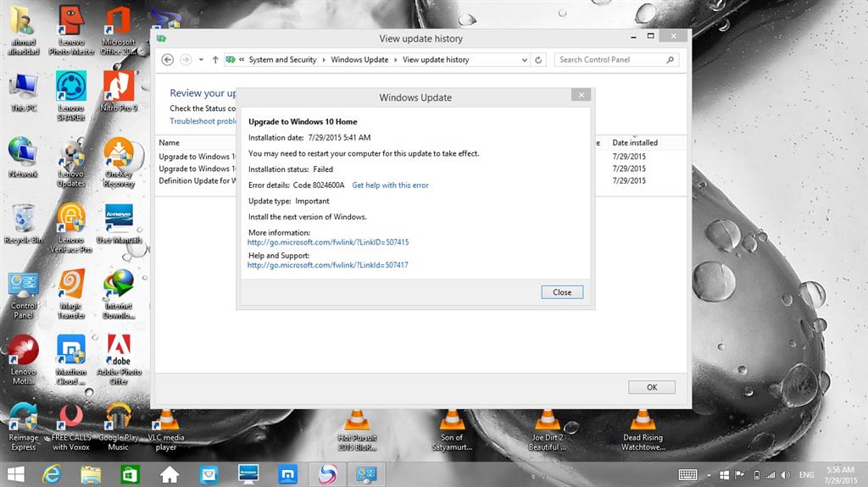Click the home icon on the taskbar
The height and width of the screenshot is (487, 868).
pos(170,474)
